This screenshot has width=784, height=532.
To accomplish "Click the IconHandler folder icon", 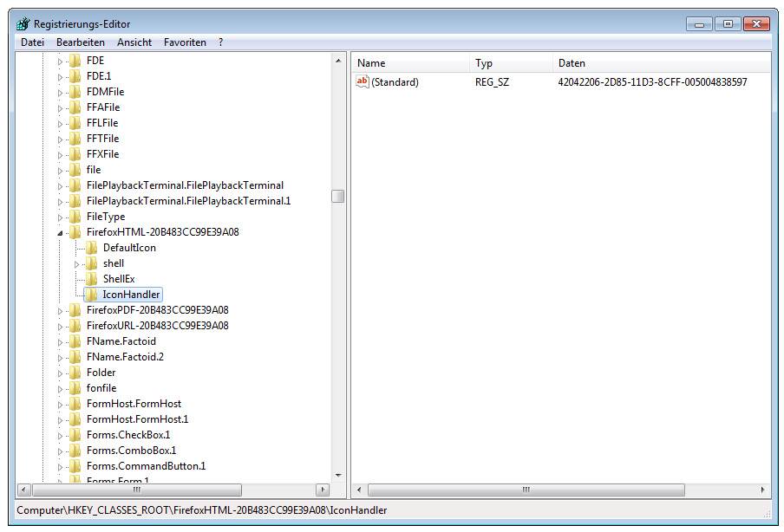I will point(91,295).
